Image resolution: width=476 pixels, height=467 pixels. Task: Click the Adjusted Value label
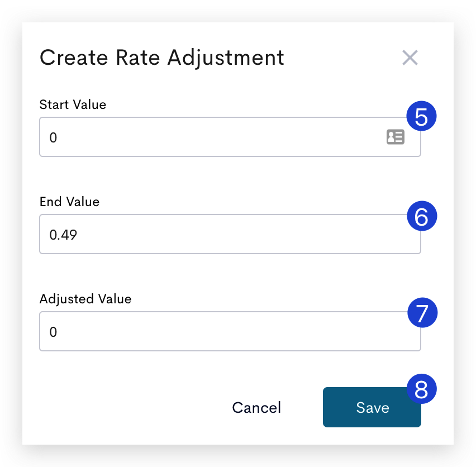tap(85, 299)
